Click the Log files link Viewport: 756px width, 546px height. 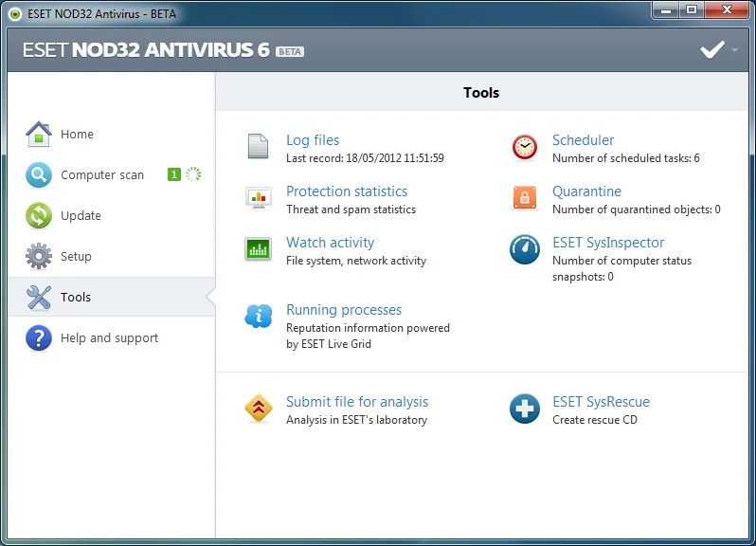tap(313, 140)
